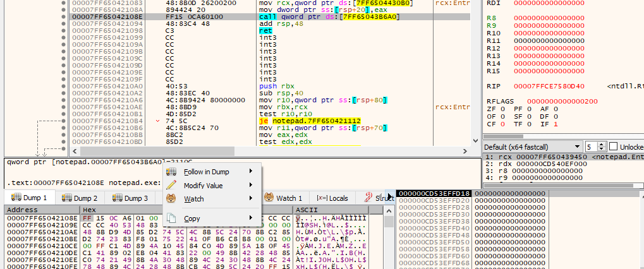Click the argument count spinner showing 5

[595, 146]
